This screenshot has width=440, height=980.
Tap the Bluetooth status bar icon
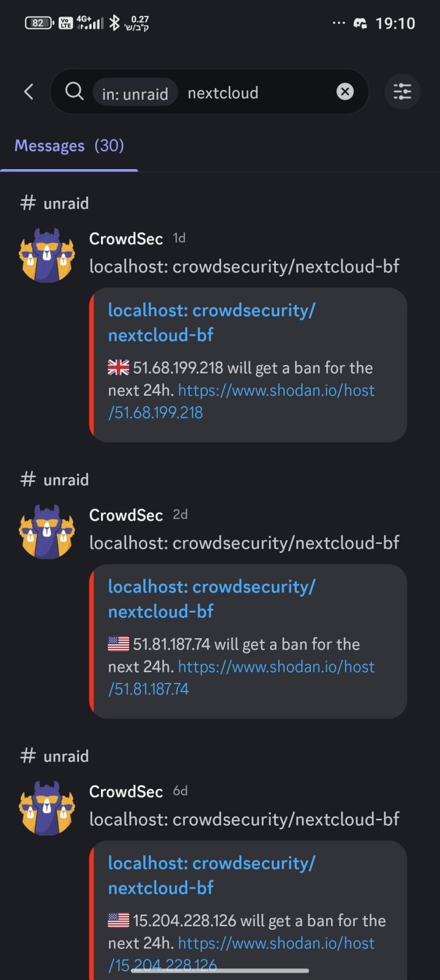114,23
